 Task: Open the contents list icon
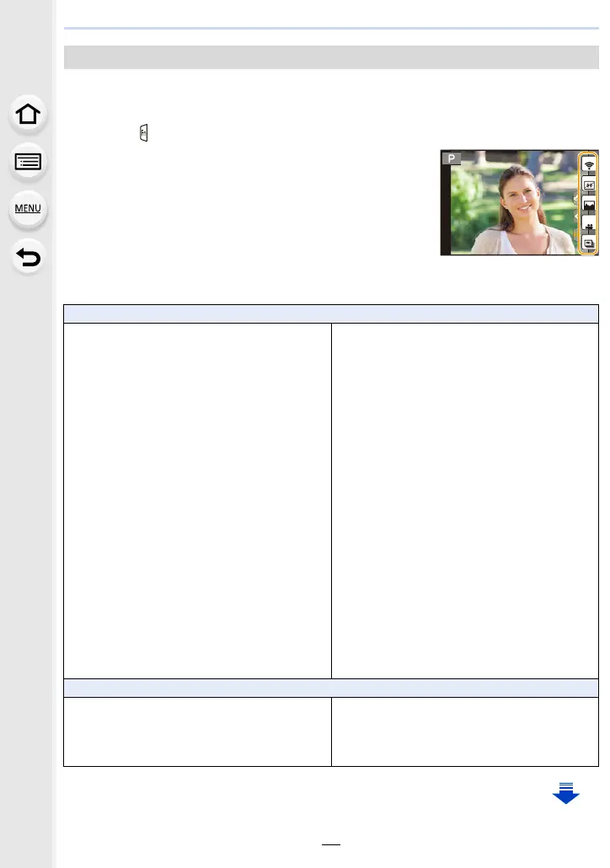(x=28, y=162)
